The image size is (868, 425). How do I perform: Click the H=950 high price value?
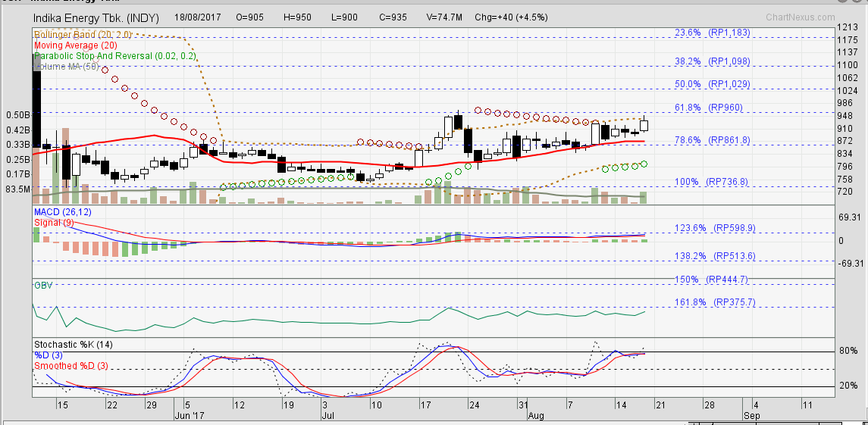(x=298, y=17)
